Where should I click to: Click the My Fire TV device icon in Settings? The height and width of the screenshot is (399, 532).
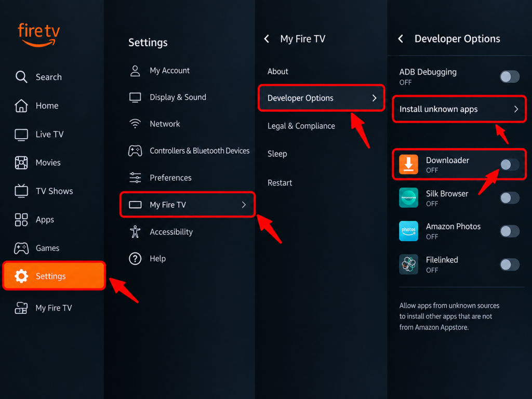(135, 205)
